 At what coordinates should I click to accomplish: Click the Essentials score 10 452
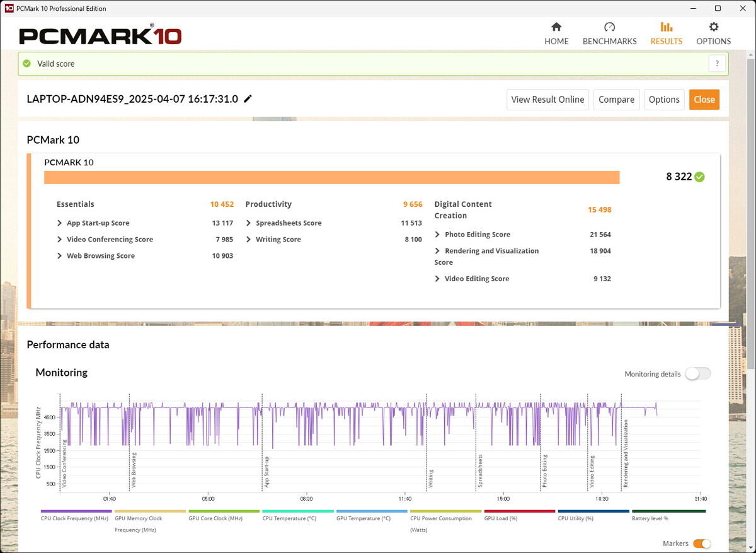click(x=222, y=204)
